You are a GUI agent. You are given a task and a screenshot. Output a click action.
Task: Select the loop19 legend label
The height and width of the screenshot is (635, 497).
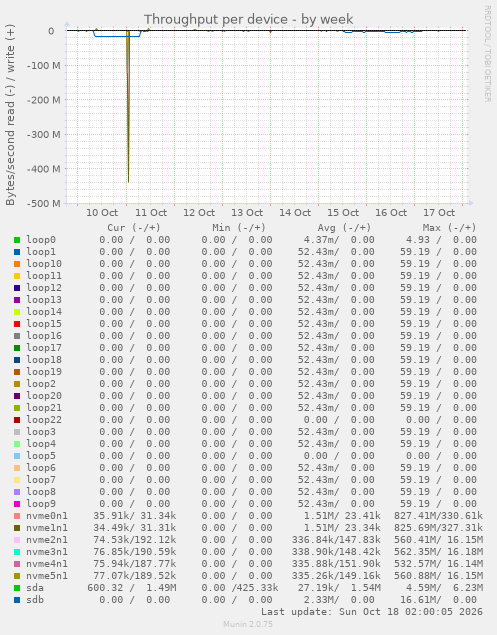pos(44,372)
